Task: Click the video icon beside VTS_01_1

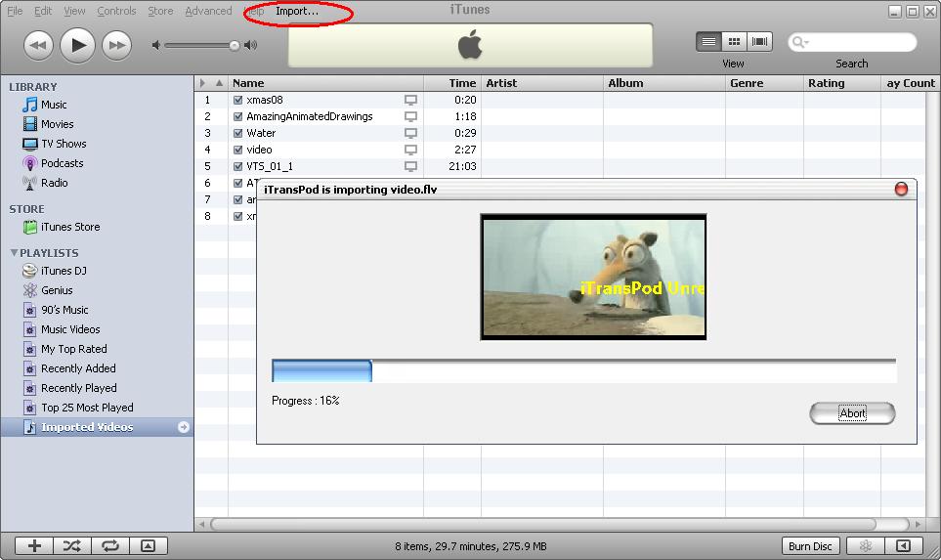Action: (x=410, y=166)
